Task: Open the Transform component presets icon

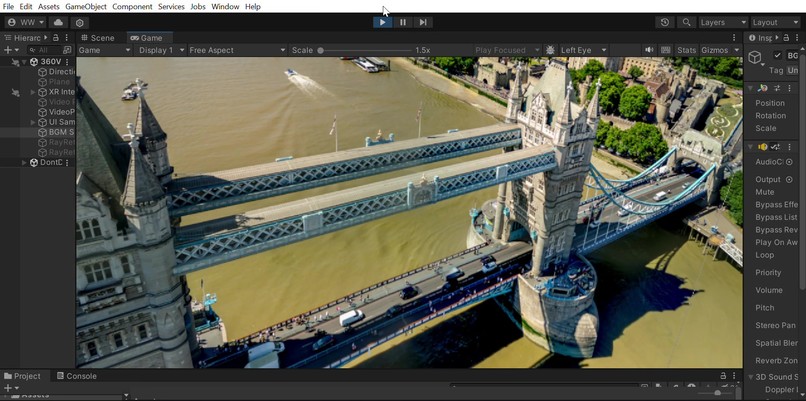Action: click(775, 88)
